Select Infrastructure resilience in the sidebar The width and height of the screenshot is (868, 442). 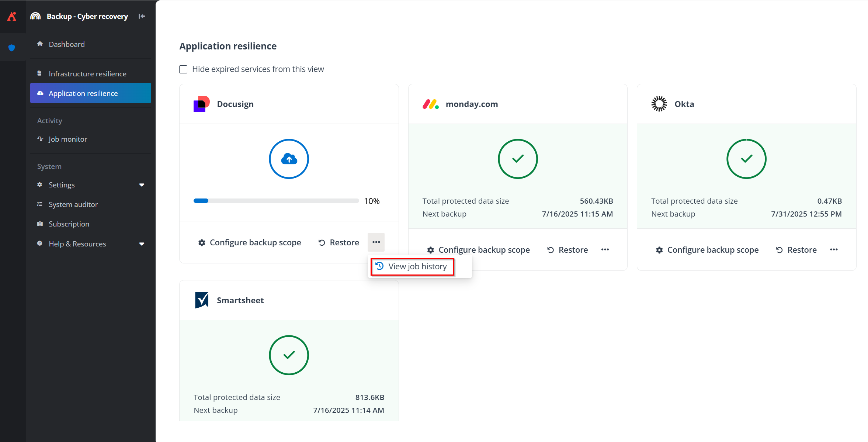click(87, 73)
